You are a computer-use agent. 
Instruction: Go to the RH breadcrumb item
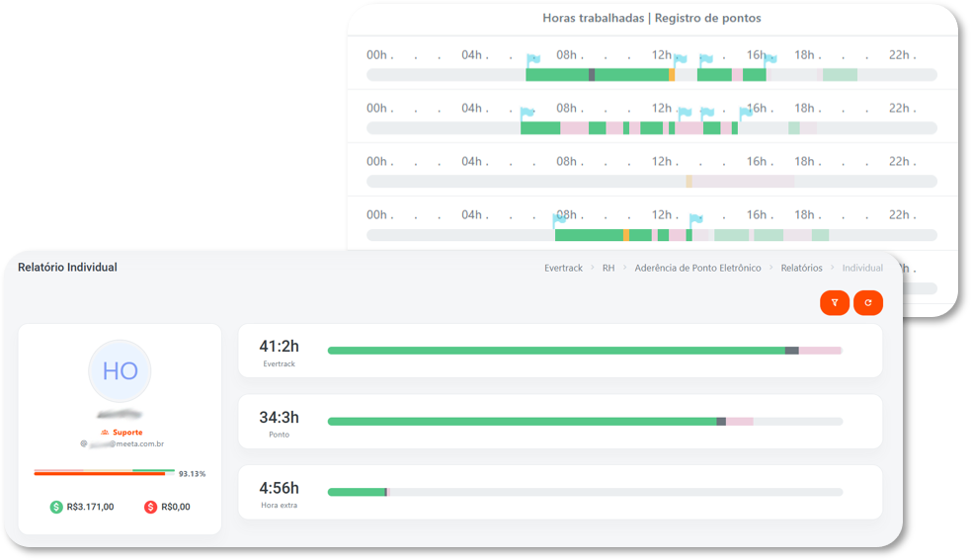608,268
